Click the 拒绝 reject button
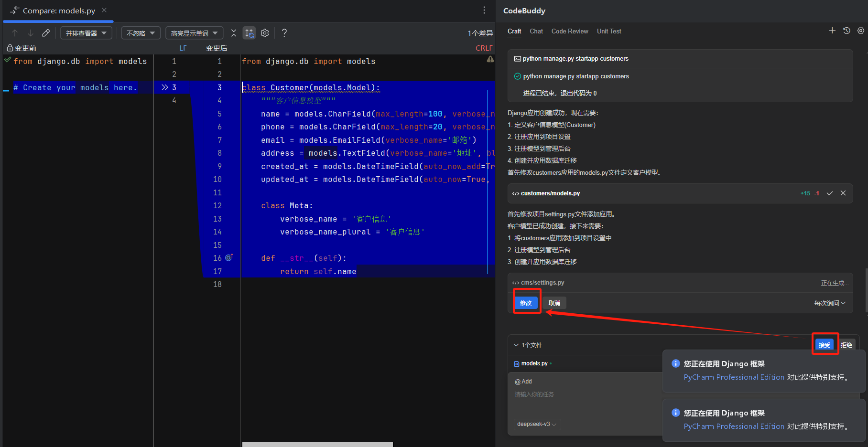The height and width of the screenshot is (447, 868). coord(846,345)
